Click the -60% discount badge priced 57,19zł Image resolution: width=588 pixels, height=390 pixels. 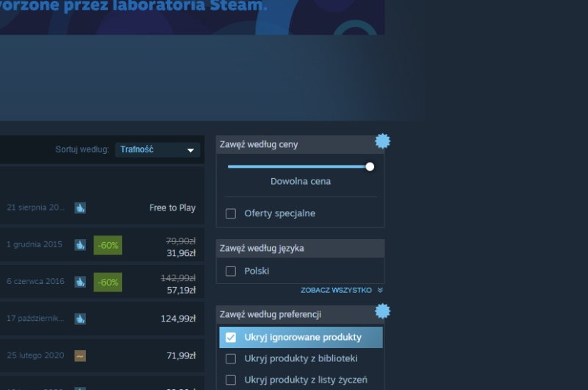pos(107,283)
